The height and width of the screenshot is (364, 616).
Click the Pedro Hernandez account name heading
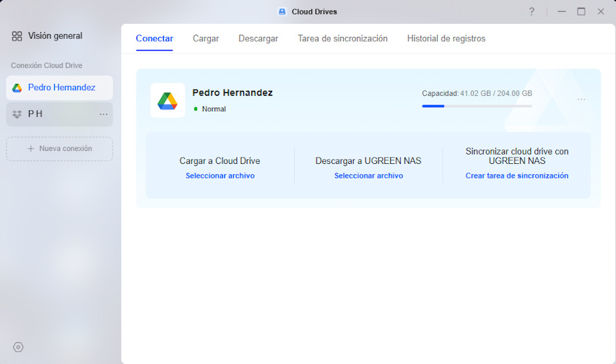pos(233,92)
